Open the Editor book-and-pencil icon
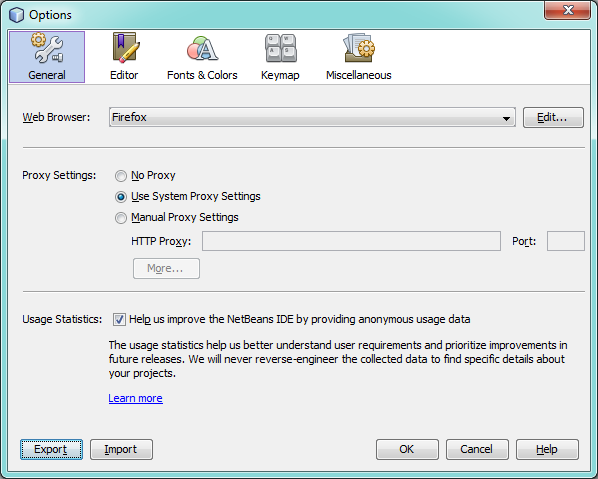Viewport: 598px width, 479px height. click(x=125, y=48)
